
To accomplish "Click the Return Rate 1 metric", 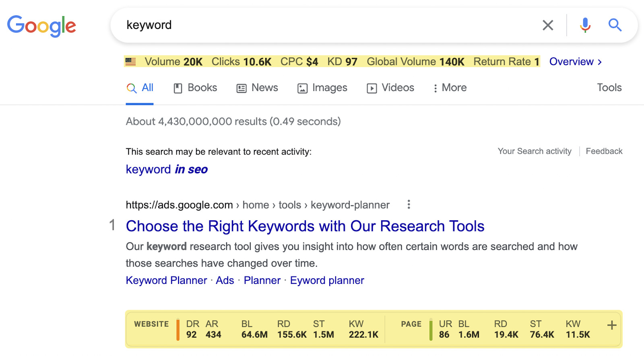I will click(506, 62).
